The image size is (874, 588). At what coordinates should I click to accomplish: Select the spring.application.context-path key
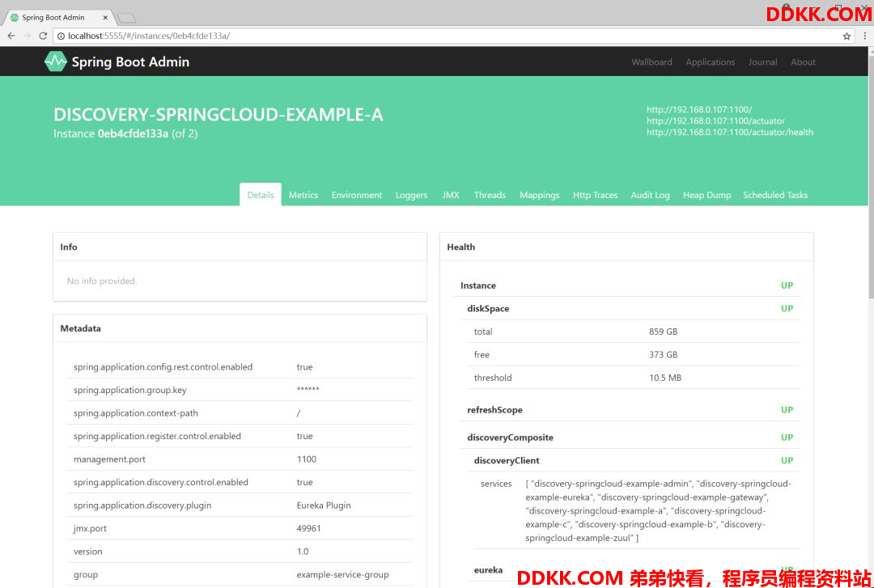click(x=135, y=413)
